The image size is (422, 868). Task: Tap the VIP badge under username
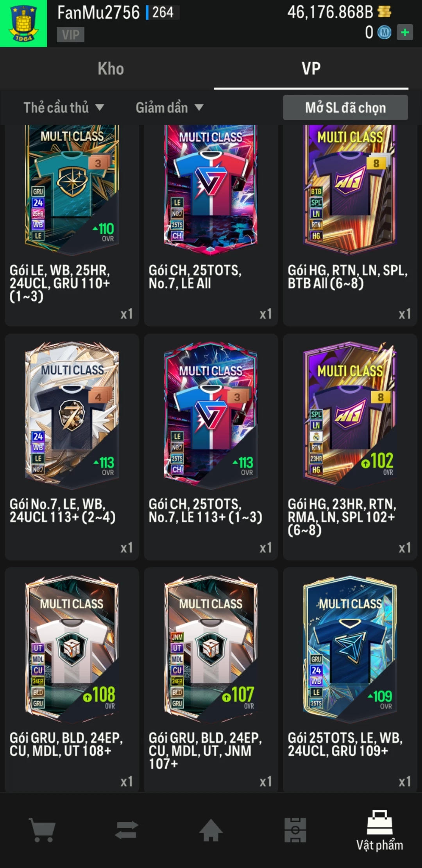click(x=70, y=35)
